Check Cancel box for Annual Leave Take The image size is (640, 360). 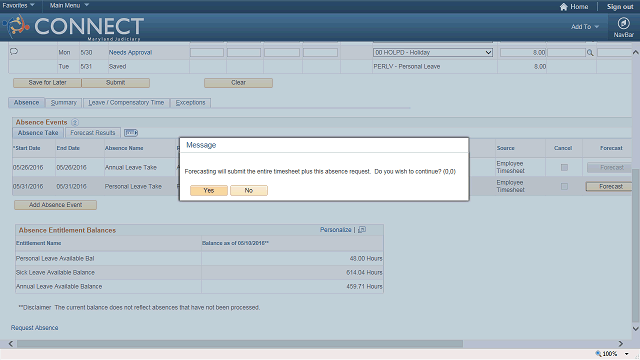[564, 167]
